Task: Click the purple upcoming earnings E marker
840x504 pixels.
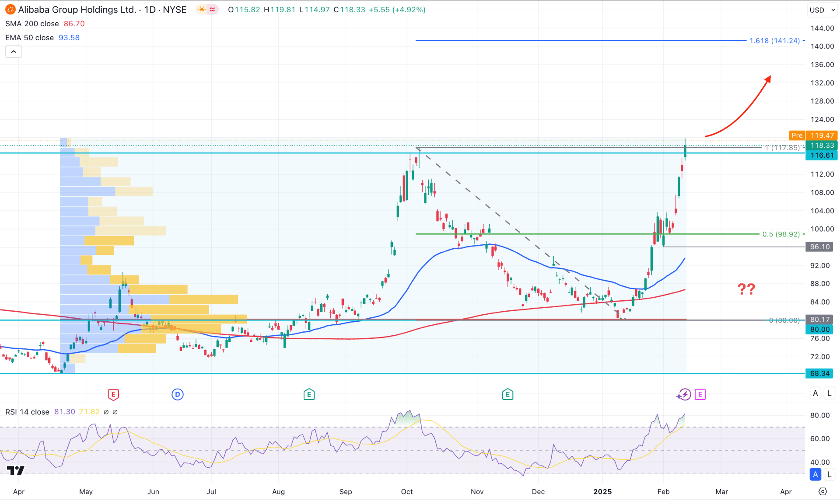Action: pos(700,394)
